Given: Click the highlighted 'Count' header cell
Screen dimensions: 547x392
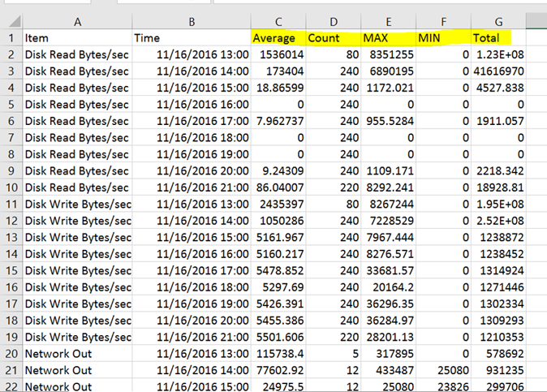Looking at the screenshot, I should (x=334, y=37).
